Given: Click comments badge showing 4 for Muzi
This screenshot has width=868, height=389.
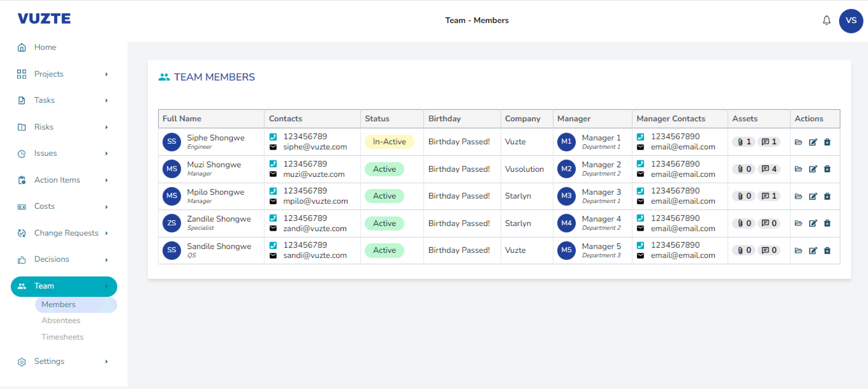Looking at the screenshot, I should 769,169.
